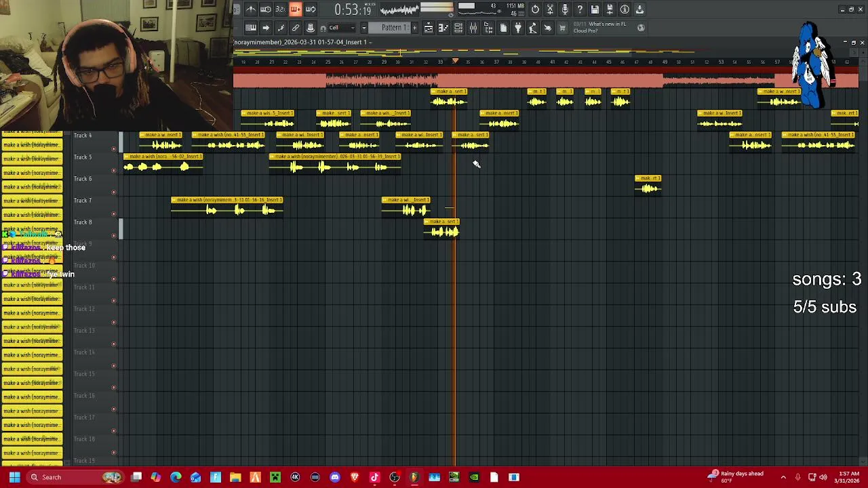Viewport: 868px width, 488px height.
Task: Save the project with floppy icon
Action: point(595,9)
